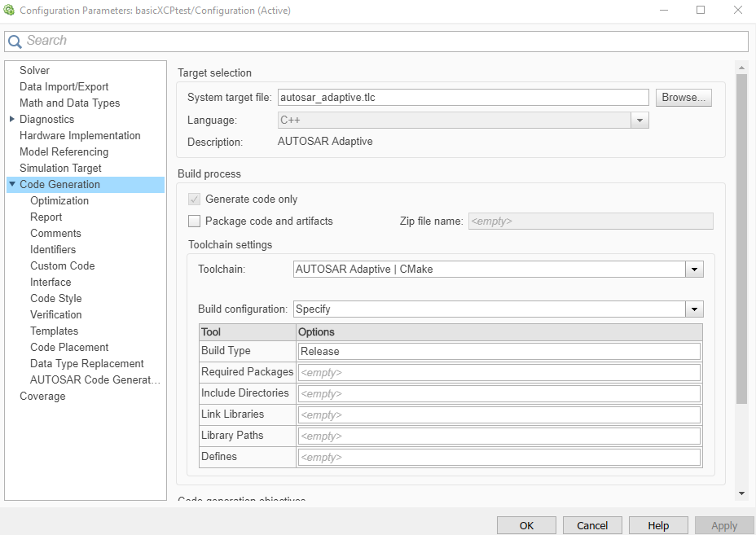Click the search magnifier icon
This screenshot has width=756, height=535.
[x=15, y=42]
